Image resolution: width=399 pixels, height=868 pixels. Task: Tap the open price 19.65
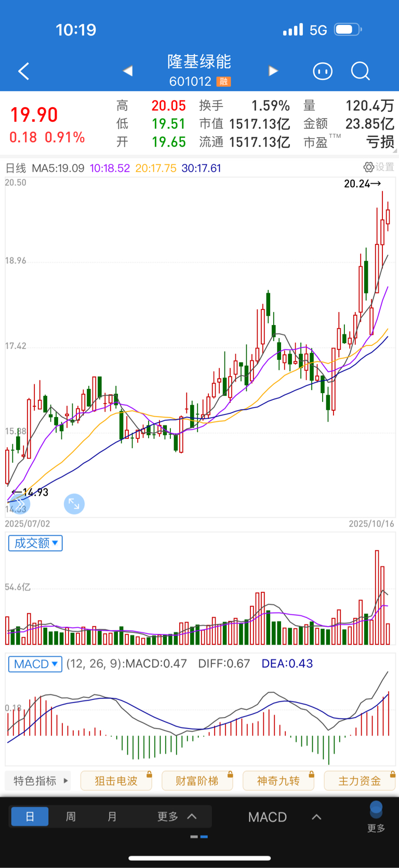(168, 142)
